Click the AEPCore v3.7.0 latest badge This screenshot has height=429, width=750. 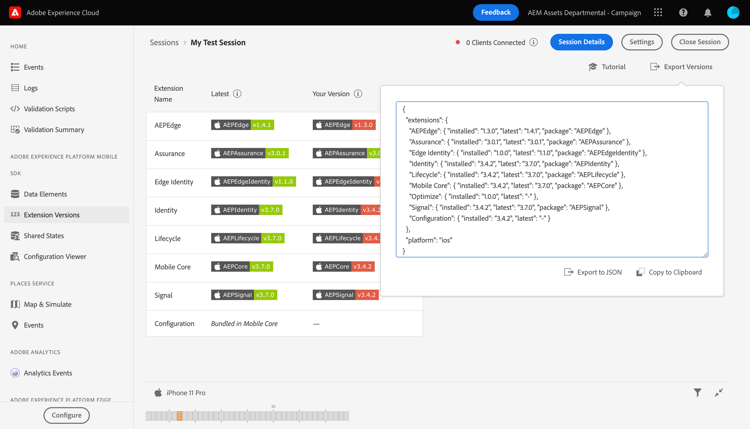[x=242, y=266]
